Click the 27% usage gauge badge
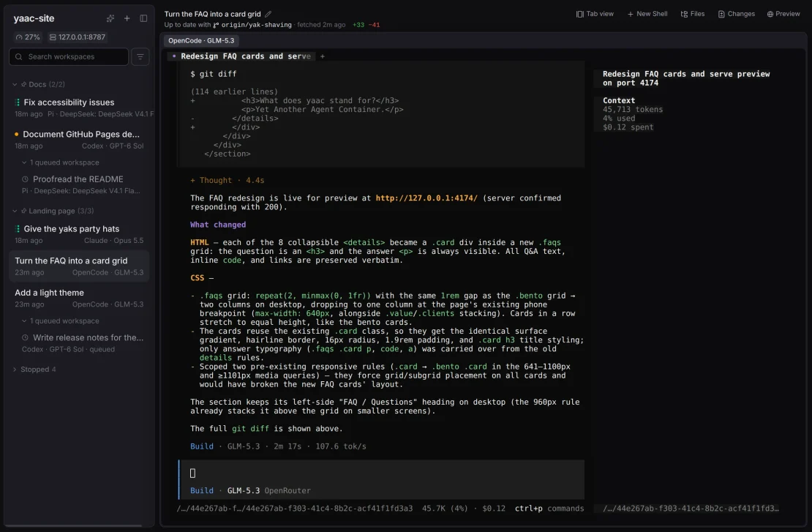This screenshot has height=532, width=812. (28, 37)
